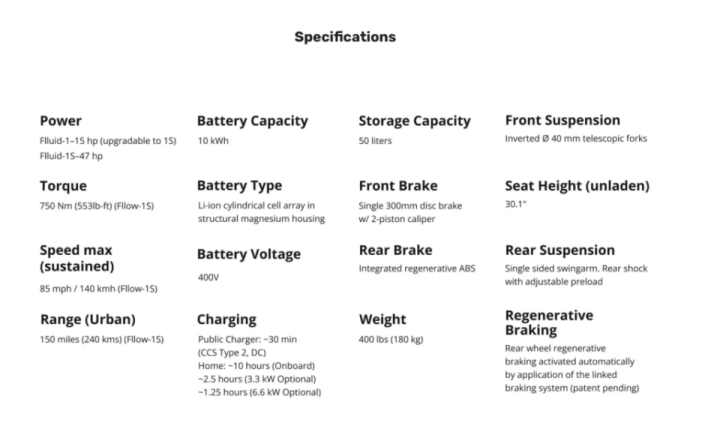The image size is (720, 444).
Task: Click the Public Charger ~30 min line
Action: click(248, 339)
